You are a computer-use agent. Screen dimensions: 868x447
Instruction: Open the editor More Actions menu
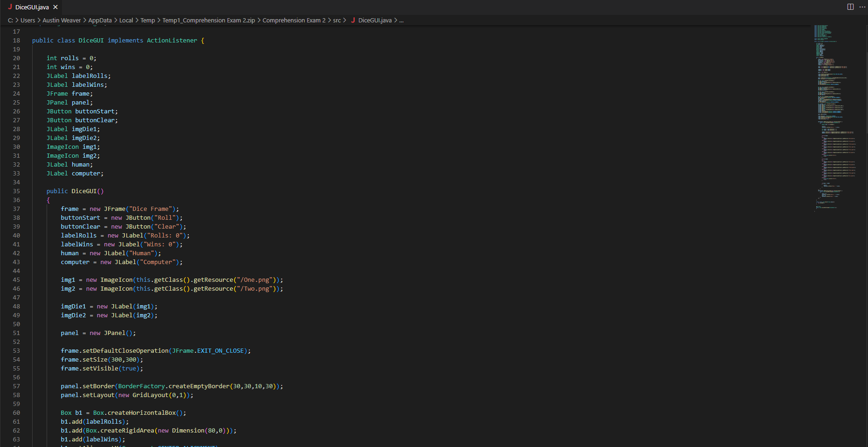(x=862, y=7)
